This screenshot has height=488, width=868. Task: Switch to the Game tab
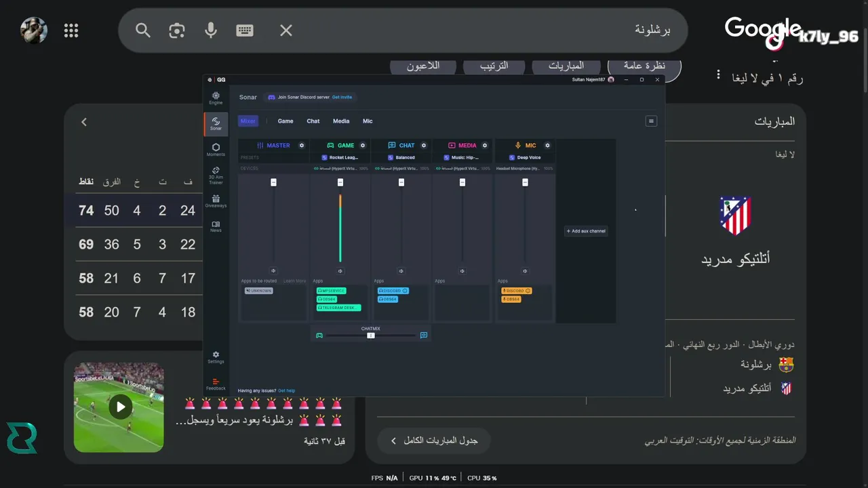coord(285,121)
